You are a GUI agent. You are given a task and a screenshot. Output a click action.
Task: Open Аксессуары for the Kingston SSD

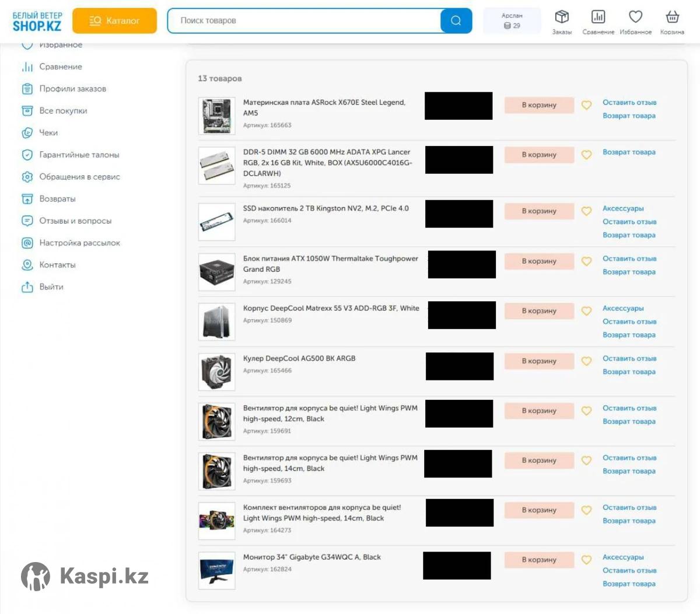click(x=622, y=208)
